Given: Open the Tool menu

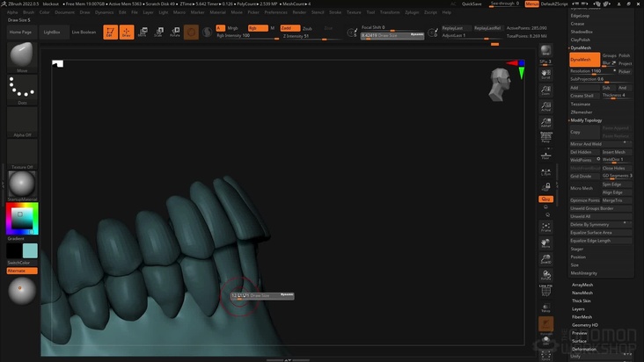Looking at the screenshot, I should [x=370, y=12].
